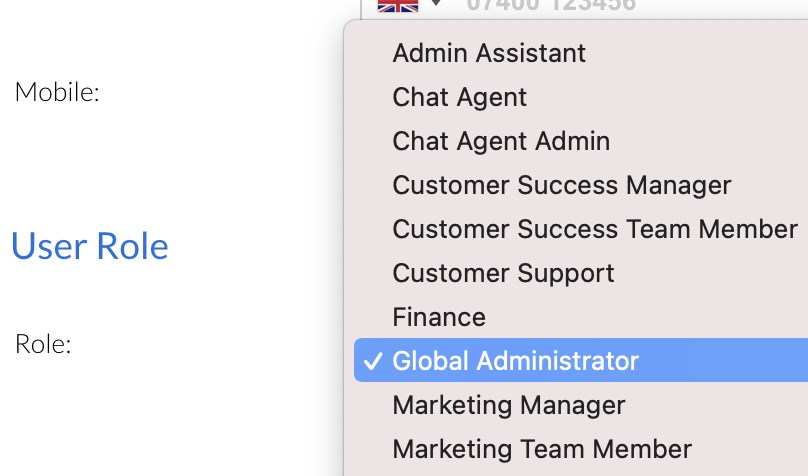Select Customer Success Manager option

(561, 185)
